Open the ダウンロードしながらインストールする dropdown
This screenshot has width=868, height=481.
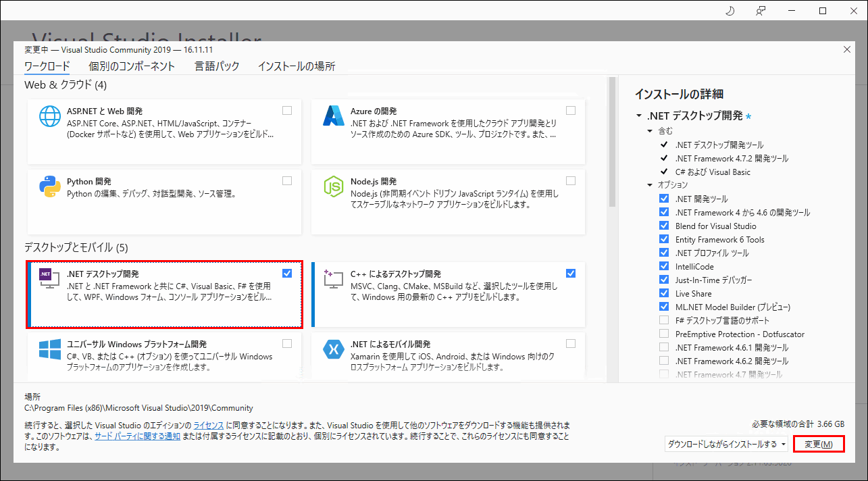pyautogui.click(x=727, y=444)
